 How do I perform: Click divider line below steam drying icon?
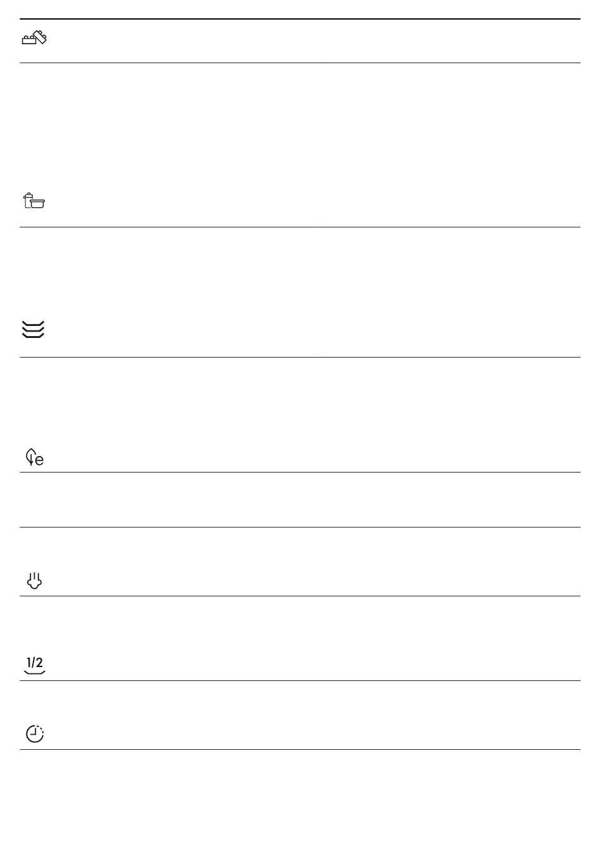point(300,596)
